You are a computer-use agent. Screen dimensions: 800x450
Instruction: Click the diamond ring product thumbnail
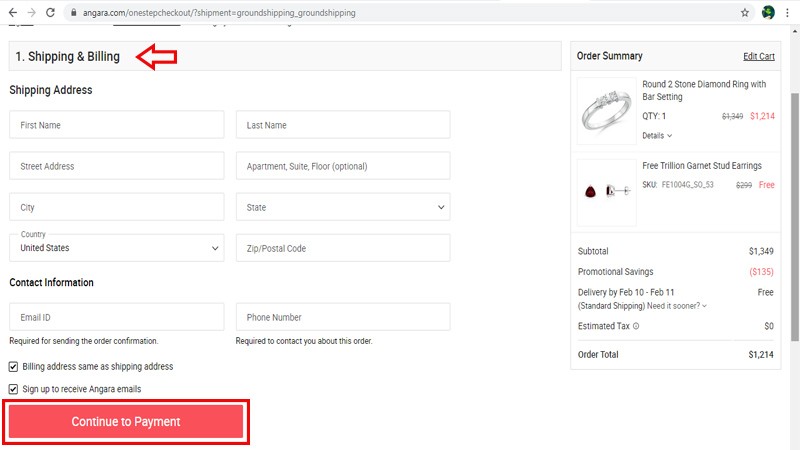(x=606, y=112)
